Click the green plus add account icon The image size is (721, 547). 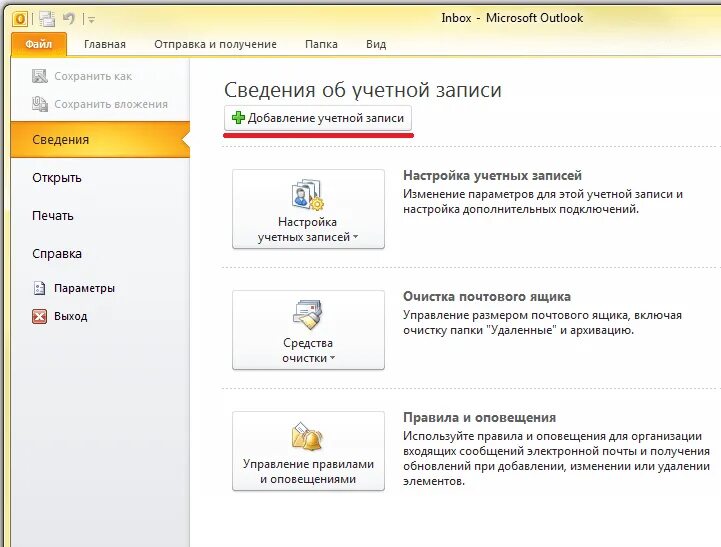point(238,118)
